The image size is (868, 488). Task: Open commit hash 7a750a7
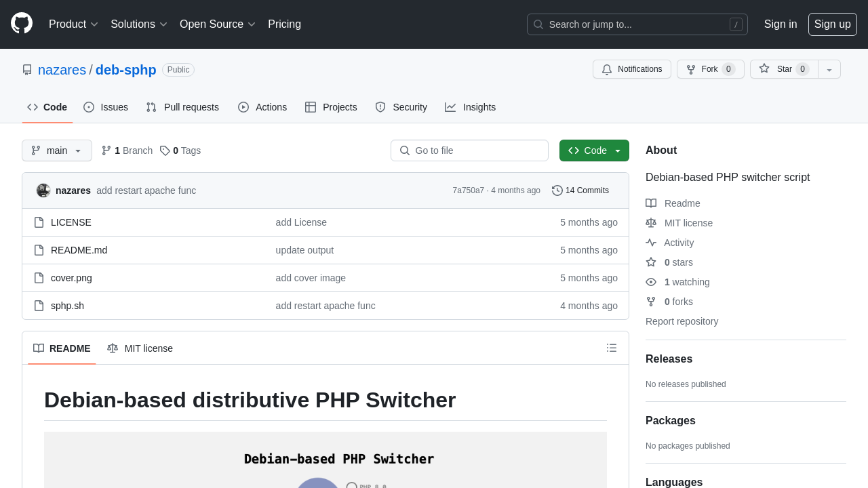pyautogui.click(x=469, y=190)
